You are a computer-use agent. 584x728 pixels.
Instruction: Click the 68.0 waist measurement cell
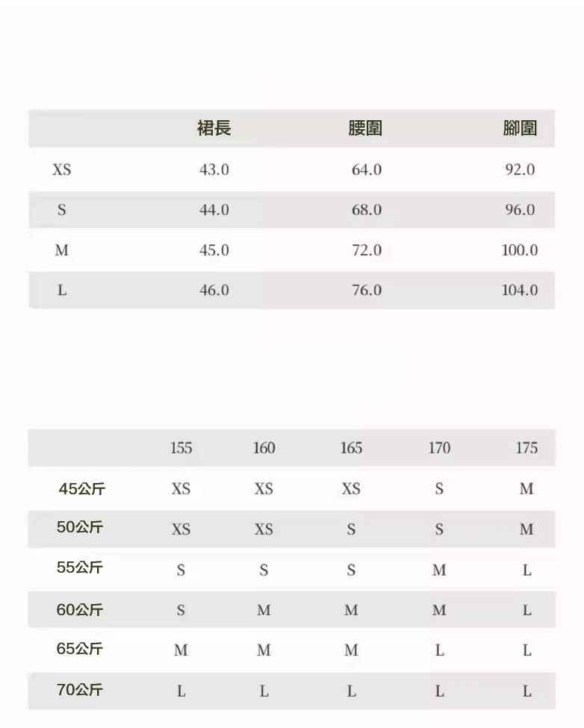[x=367, y=210]
